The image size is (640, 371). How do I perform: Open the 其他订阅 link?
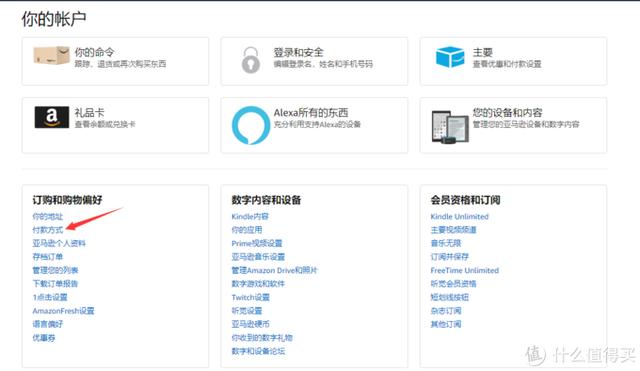[446, 324]
